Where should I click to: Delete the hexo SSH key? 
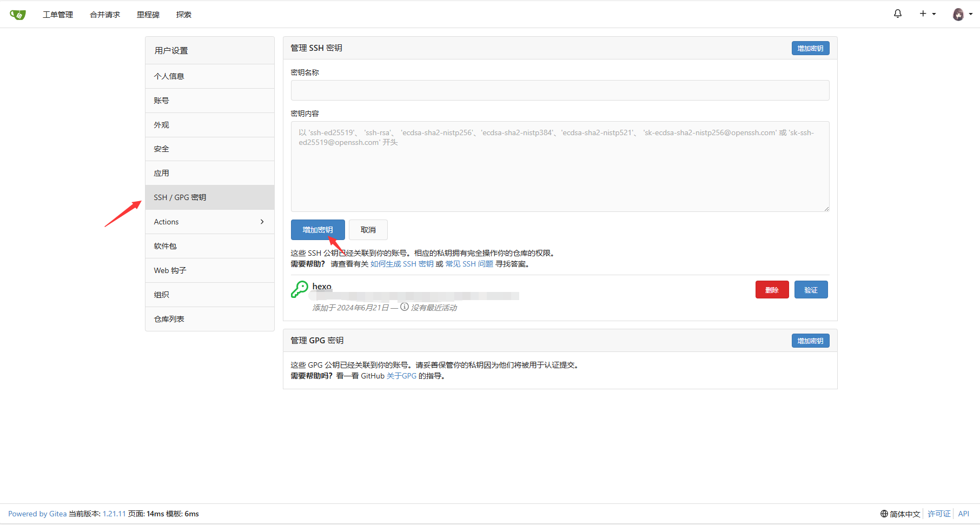coord(772,290)
